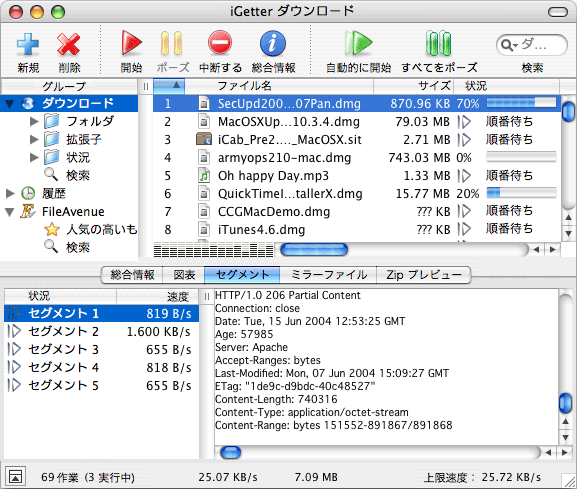Sort by the ファイル名 column header
The height and width of the screenshot is (489, 577).
point(279,86)
